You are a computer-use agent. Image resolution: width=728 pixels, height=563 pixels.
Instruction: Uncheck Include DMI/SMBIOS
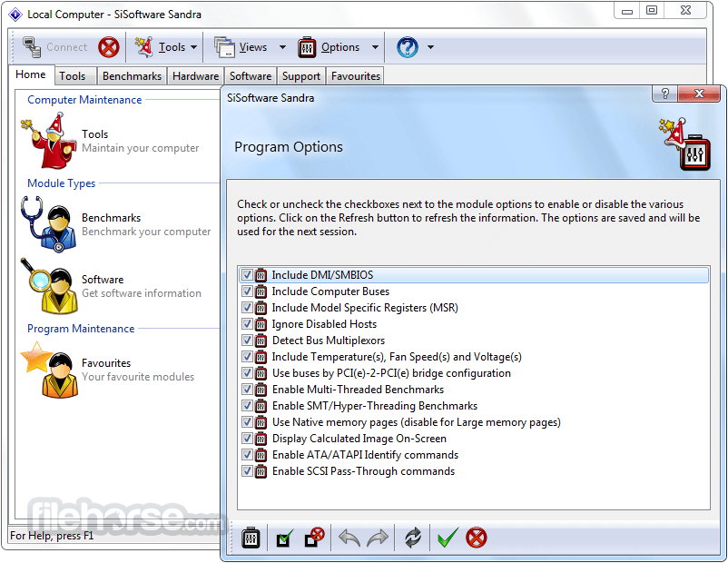pyautogui.click(x=247, y=275)
